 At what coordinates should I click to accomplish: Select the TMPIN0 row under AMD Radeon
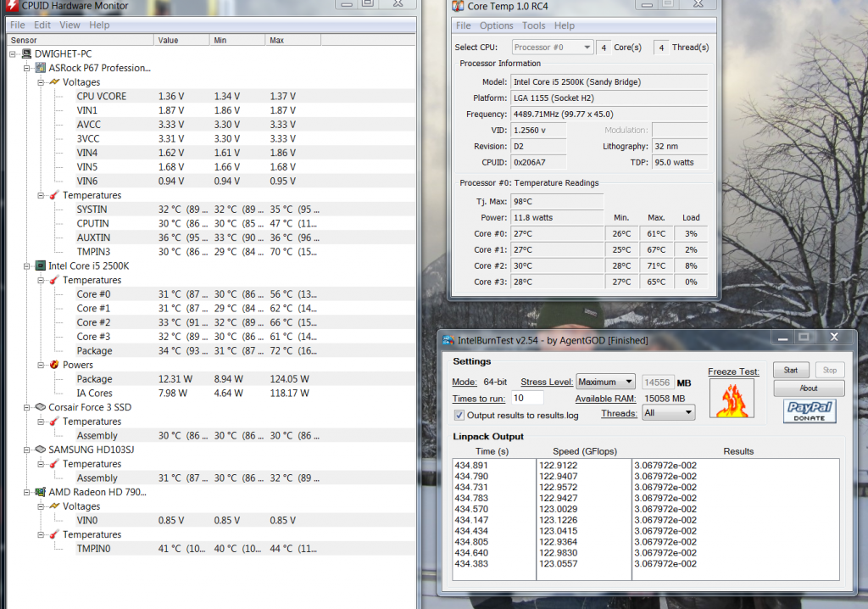[245, 549]
